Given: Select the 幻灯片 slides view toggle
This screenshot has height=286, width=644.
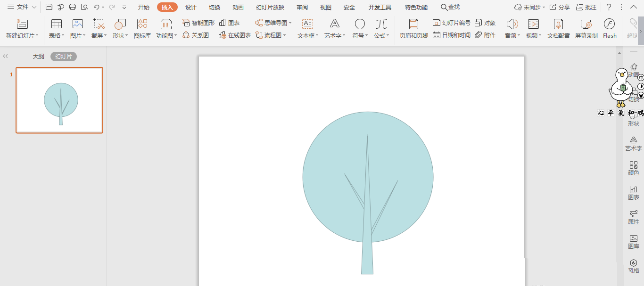Looking at the screenshot, I should [x=64, y=57].
